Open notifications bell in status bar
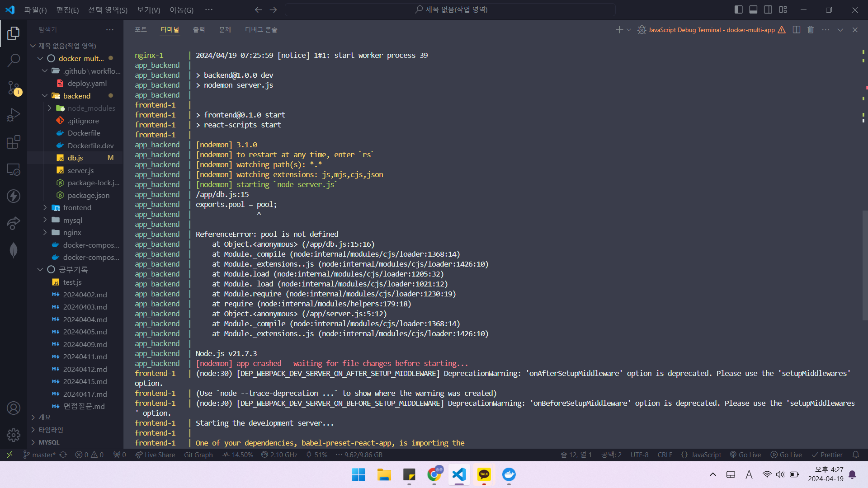 [855, 455]
